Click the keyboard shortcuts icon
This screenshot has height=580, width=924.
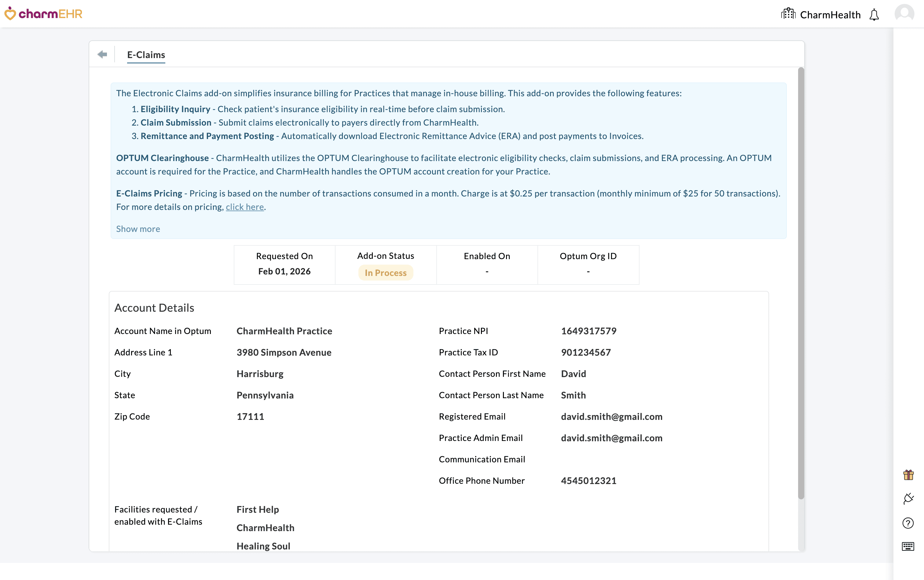pos(908,546)
